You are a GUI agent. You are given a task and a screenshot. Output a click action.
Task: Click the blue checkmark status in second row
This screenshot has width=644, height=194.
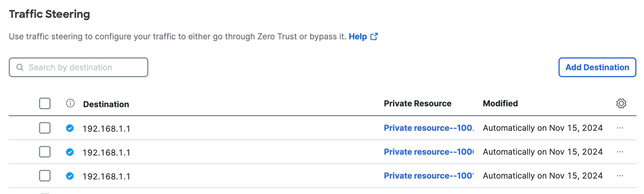(x=70, y=152)
